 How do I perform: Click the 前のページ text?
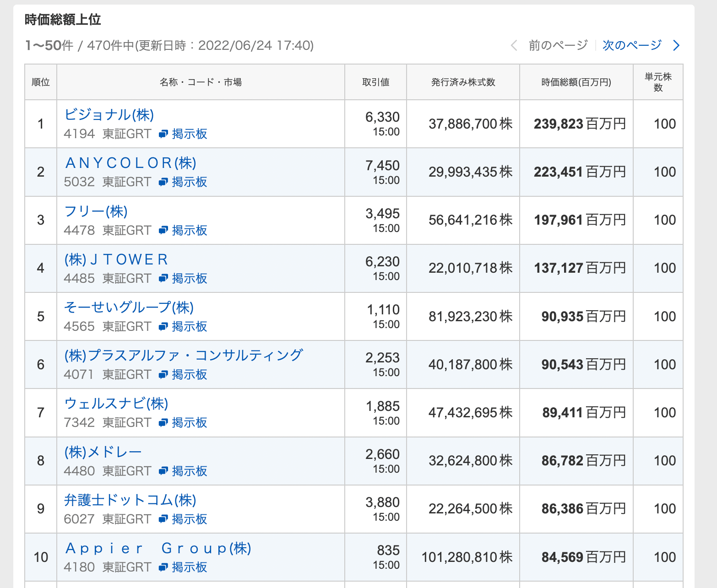pos(558,45)
